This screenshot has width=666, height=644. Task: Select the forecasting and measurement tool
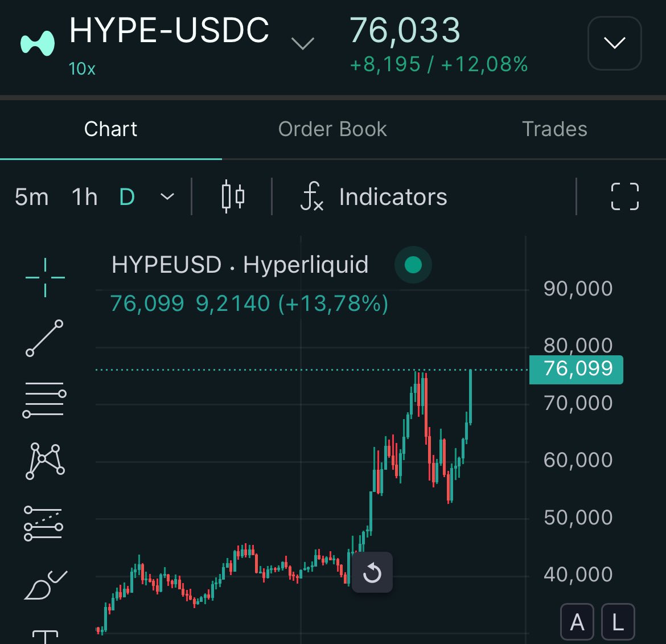click(43, 523)
